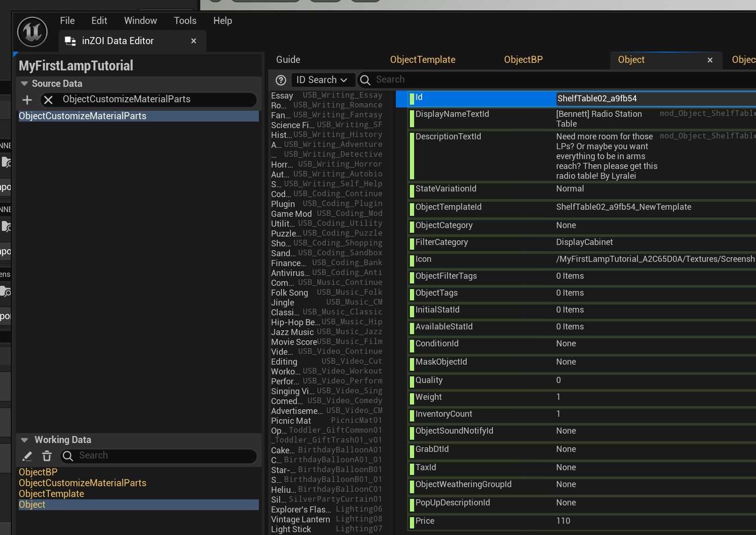Add a source data entry with plus icon
Screen dimensions: 756x535
[x=27, y=99]
